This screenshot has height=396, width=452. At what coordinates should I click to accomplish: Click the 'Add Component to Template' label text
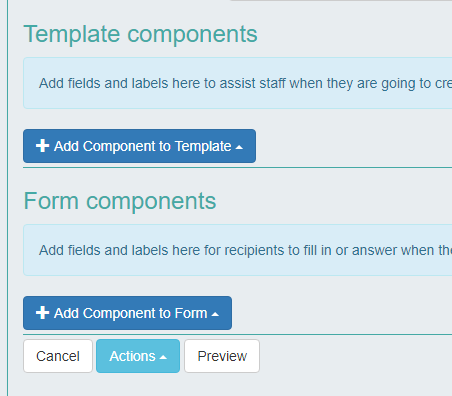(143, 146)
